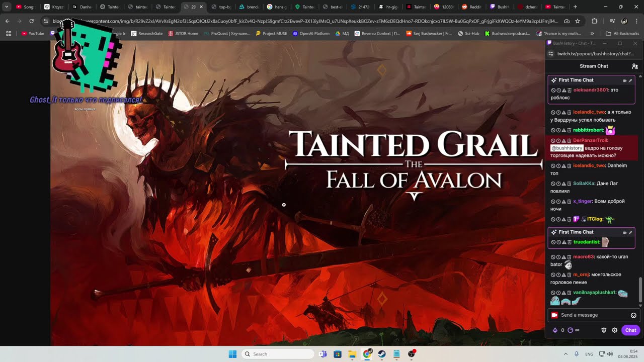Ban rabbittrobert using the ban icon
This screenshot has height=362, width=644.
pyautogui.click(x=553, y=130)
